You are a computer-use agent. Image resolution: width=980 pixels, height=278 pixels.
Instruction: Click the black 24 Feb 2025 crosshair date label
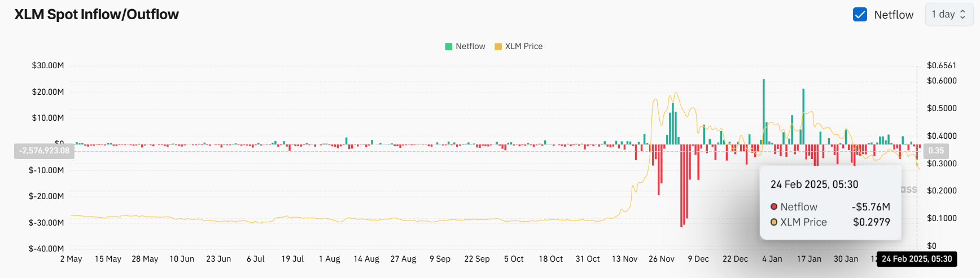pos(917,259)
